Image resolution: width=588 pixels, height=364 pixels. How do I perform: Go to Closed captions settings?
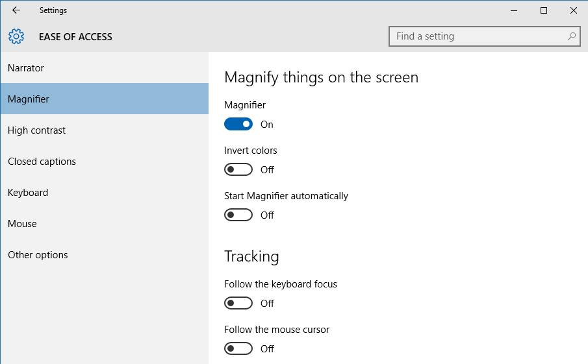(105, 161)
